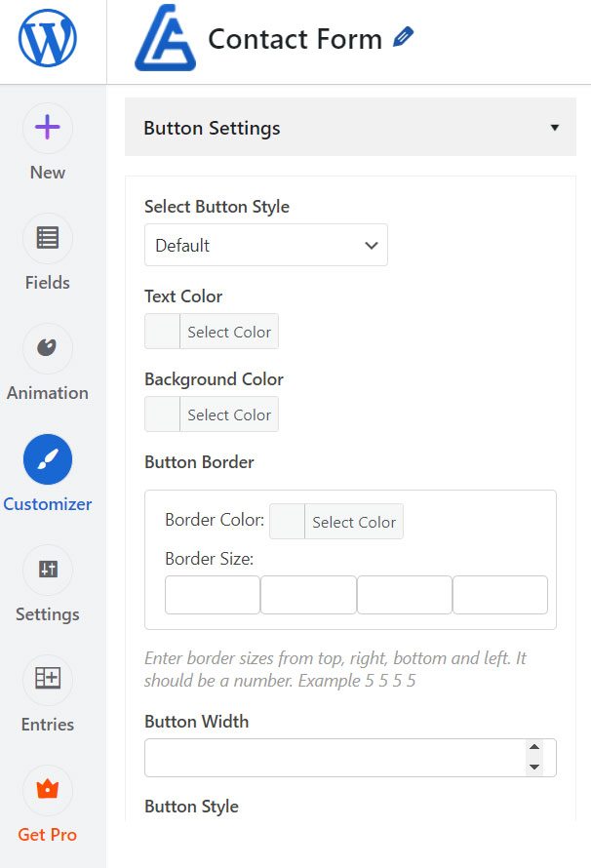591x868 pixels.
Task: Click the pencil icon to edit form title
Action: (x=403, y=38)
